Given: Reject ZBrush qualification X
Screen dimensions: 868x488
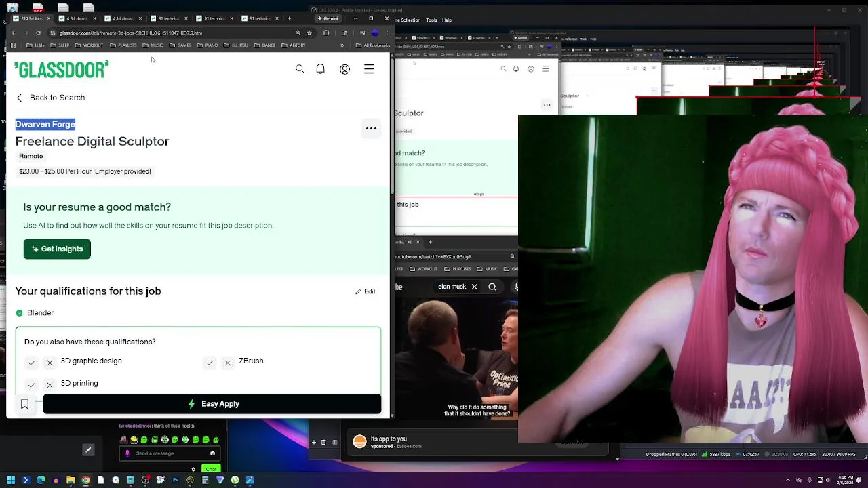Looking at the screenshot, I should point(228,363).
